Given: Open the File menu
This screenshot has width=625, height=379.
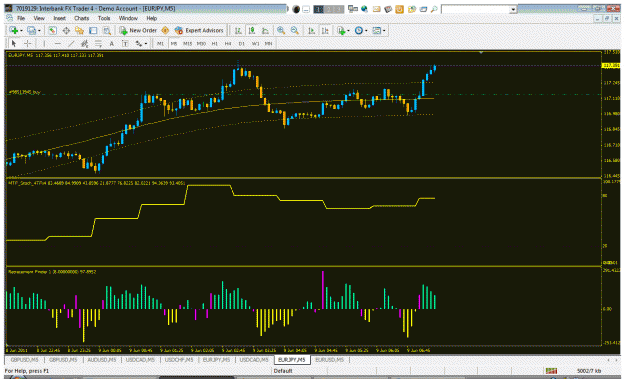Looking at the screenshot, I should (x=21, y=18).
